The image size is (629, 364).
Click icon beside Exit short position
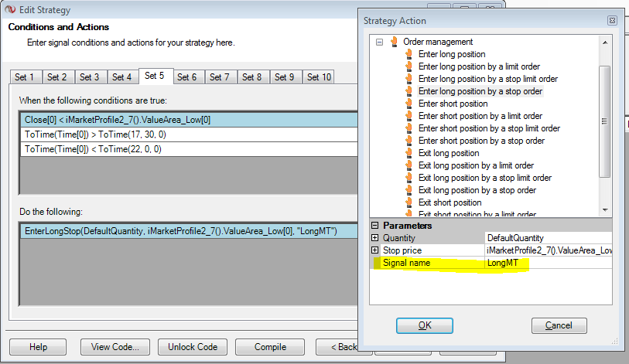click(409, 202)
